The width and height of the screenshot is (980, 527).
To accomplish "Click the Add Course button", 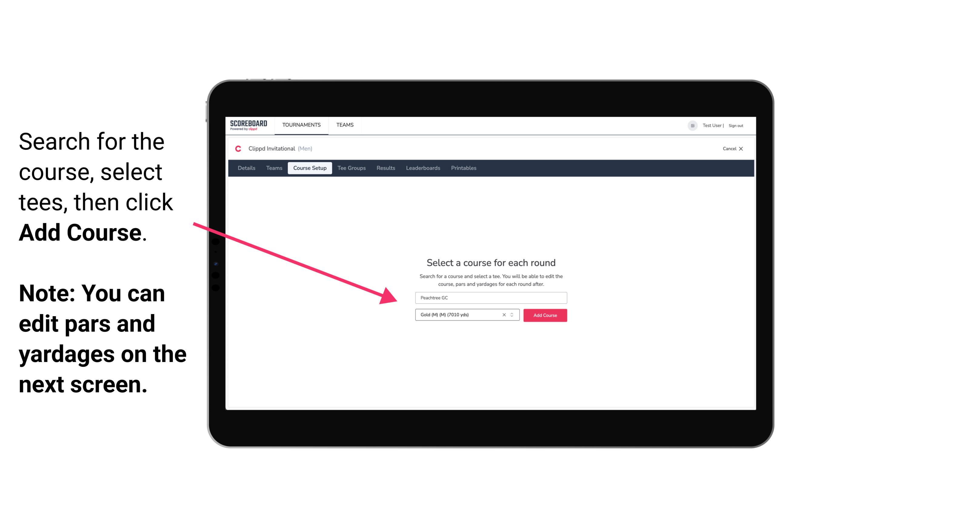I will tap(545, 315).
